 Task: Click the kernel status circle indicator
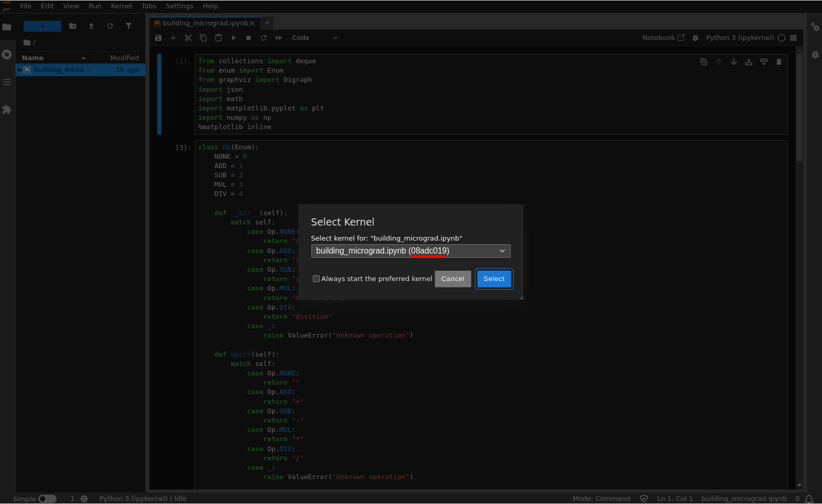(782, 38)
